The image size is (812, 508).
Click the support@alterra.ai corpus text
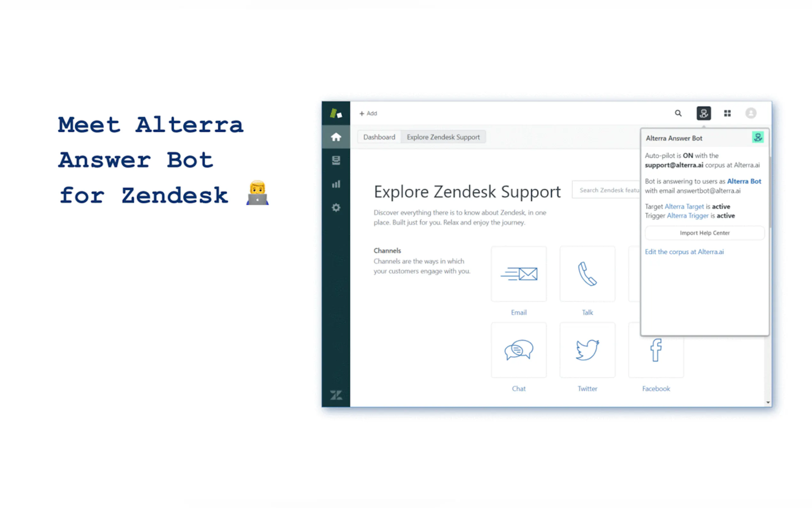pyautogui.click(x=674, y=165)
